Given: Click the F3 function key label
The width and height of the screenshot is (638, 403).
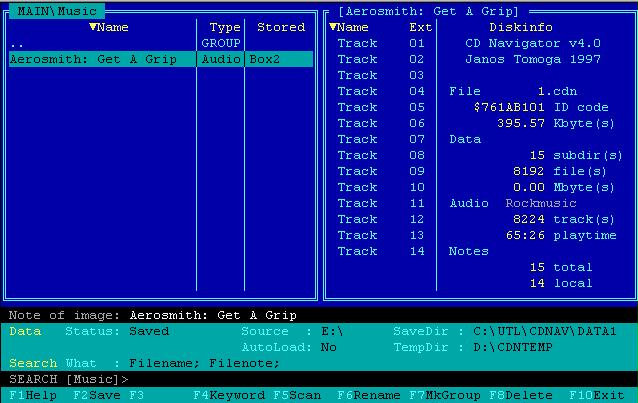Looking at the screenshot, I should (137, 395).
